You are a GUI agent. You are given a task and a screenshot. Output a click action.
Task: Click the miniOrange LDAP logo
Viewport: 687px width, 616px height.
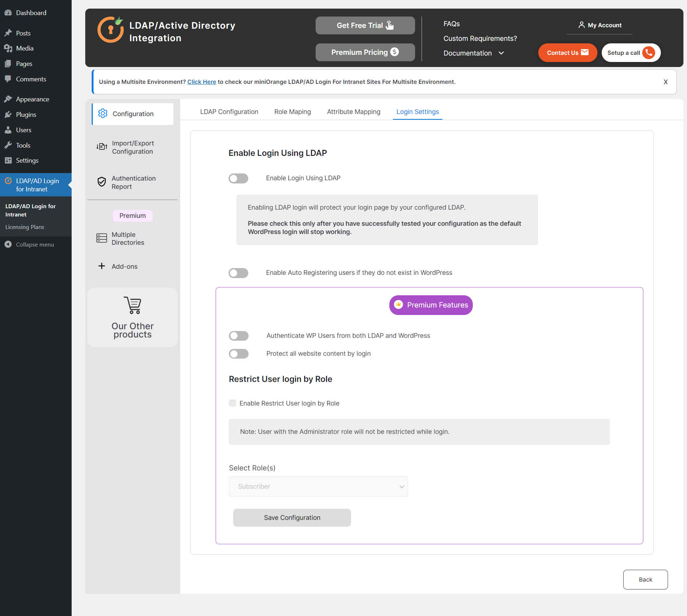[x=110, y=29]
